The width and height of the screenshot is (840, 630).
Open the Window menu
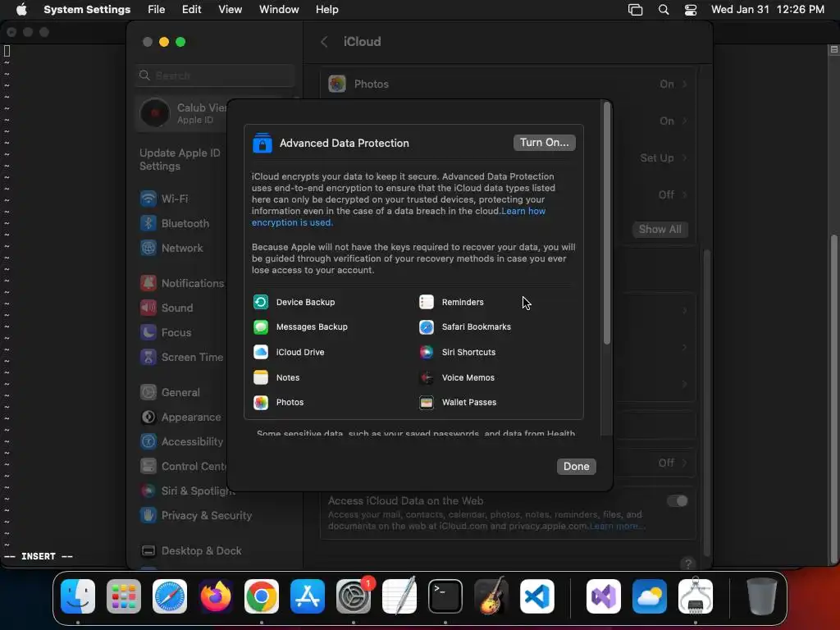[x=279, y=10]
